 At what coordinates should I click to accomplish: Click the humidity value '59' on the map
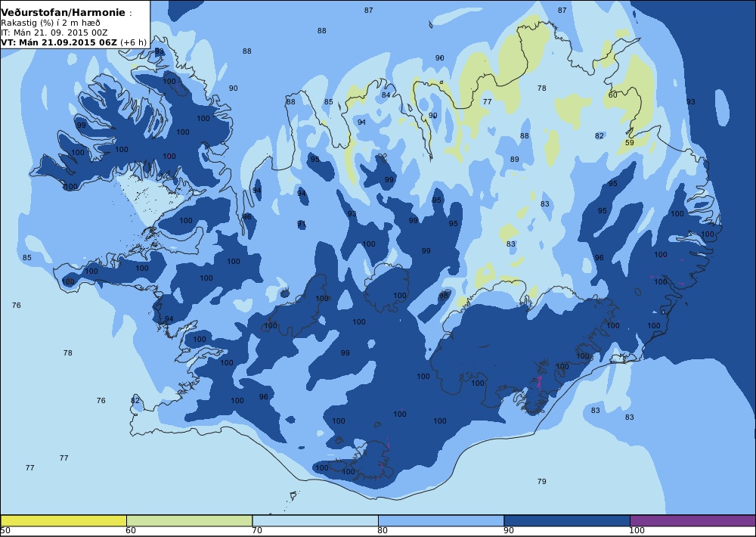point(630,143)
